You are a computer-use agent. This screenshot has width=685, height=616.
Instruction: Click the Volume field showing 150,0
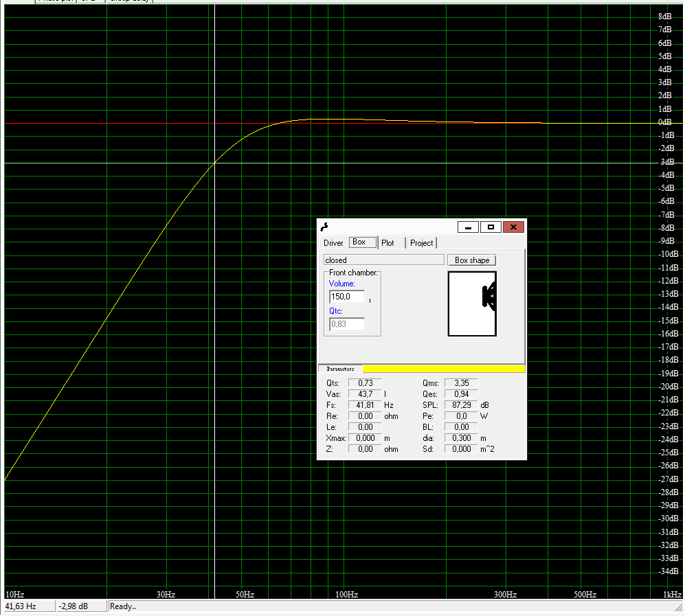click(x=347, y=297)
